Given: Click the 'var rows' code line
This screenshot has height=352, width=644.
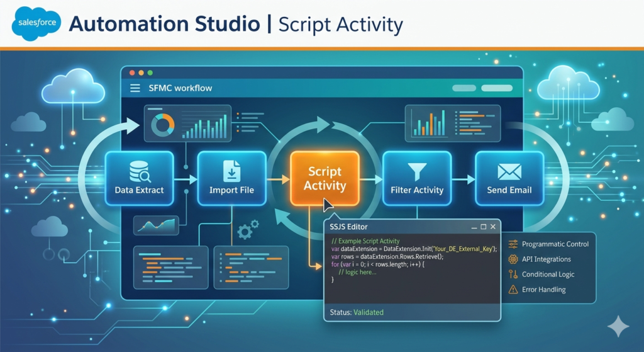Looking at the screenshot, I should click(387, 256).
